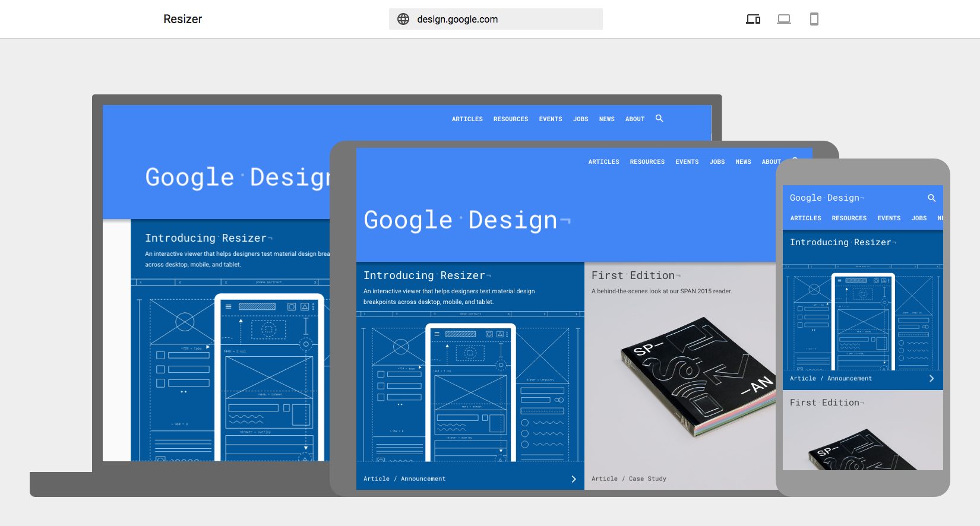
Task: Open RESOURCES in desktop preview nav
Action: click(x=511, y=119)
